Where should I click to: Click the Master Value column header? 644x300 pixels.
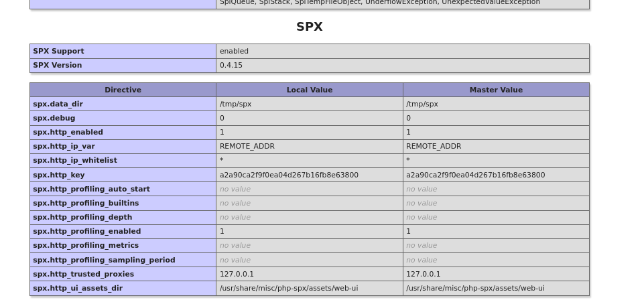coord(496,90)
